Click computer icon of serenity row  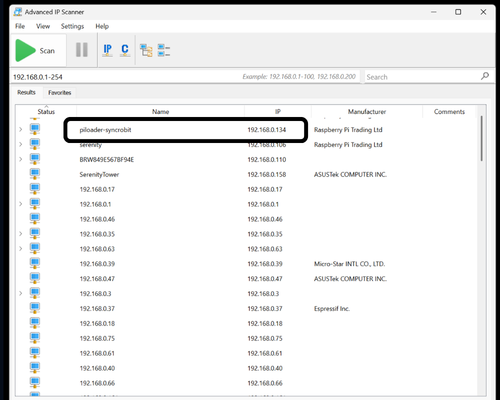point(35,144)
